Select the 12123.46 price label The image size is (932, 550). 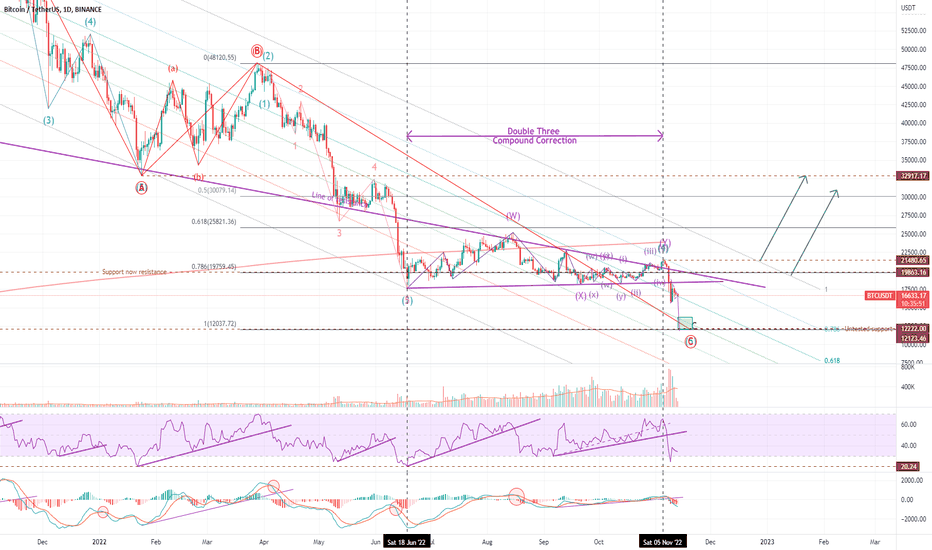(913, 338)
